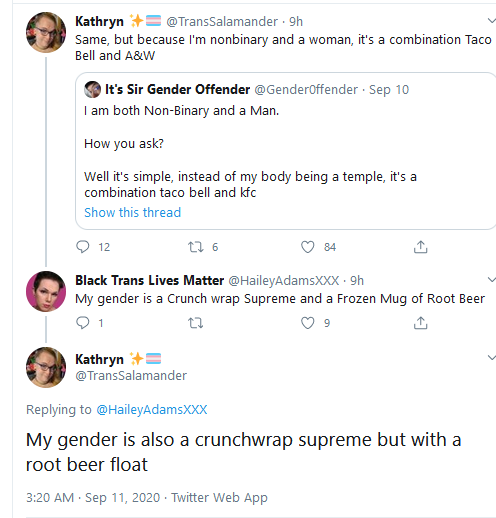Click the Black Trans Lives Matter display name
The image size is (496, 518).
pyautogui.click(x=149, y=280)
